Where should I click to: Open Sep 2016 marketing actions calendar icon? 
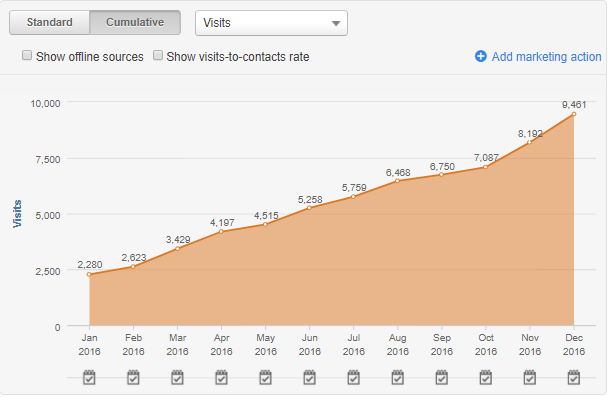[x=442, y=377]
